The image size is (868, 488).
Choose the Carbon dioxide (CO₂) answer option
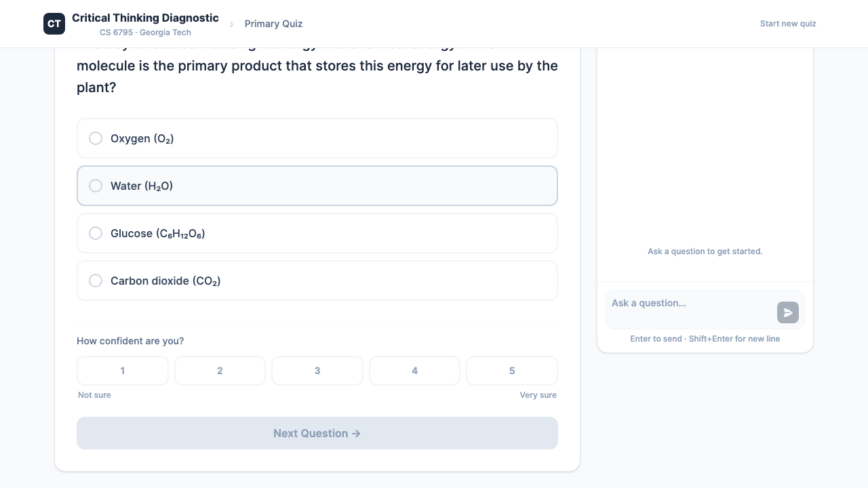point(317,281)
